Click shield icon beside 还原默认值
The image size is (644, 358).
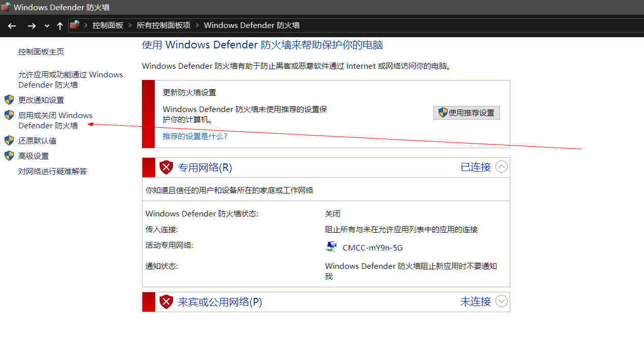point(9,141)
